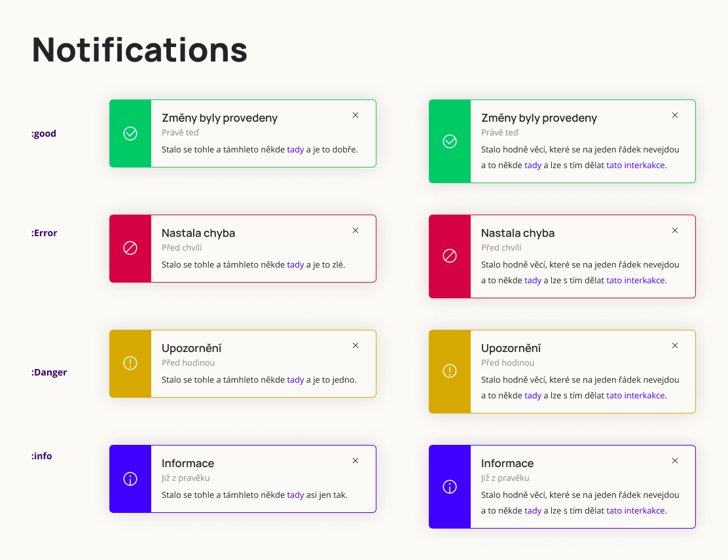The height and width of the screenshot is (560, 728).
Task: Click the checkmark icon in short success notification
Action: pyautogui.click(x=130, y=133)
